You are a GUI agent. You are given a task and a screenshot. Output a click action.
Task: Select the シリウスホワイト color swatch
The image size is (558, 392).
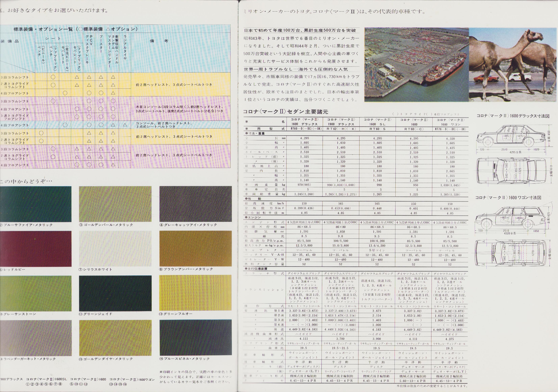coord(115,249)
